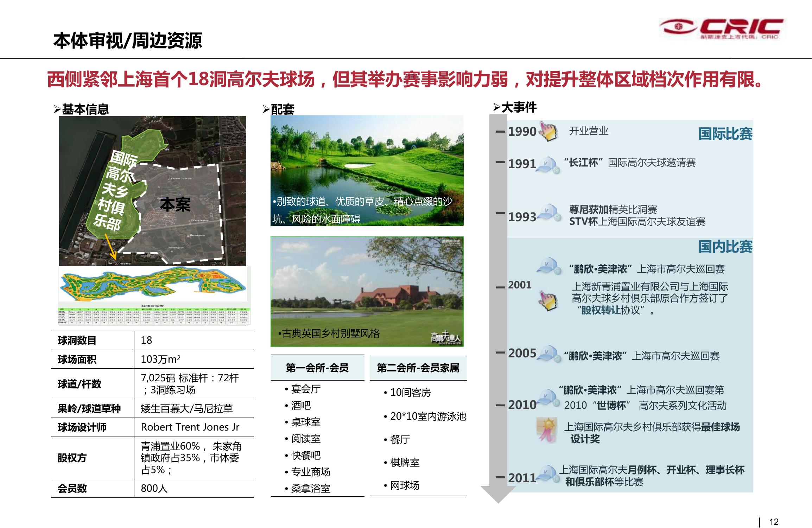The image size is (812, 528).
Task: Click the golf cap icon beside 2005
Action: click(549, 354)
